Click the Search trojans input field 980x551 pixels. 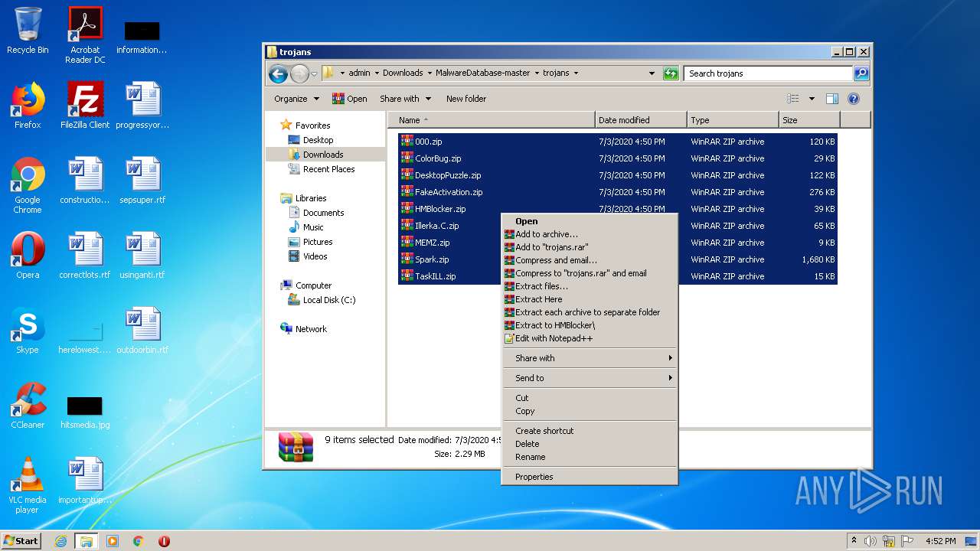pyautogui.click(x=768, y=73)
